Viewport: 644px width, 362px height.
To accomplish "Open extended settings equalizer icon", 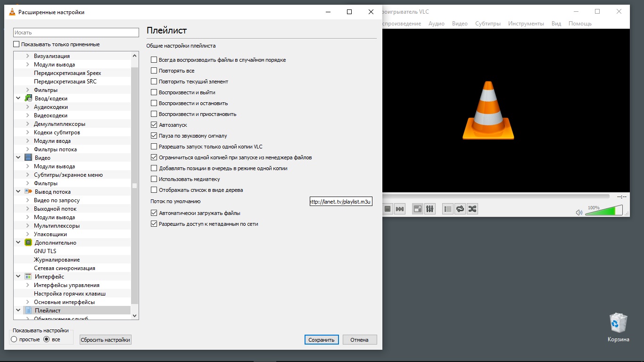I will point(429,209).
